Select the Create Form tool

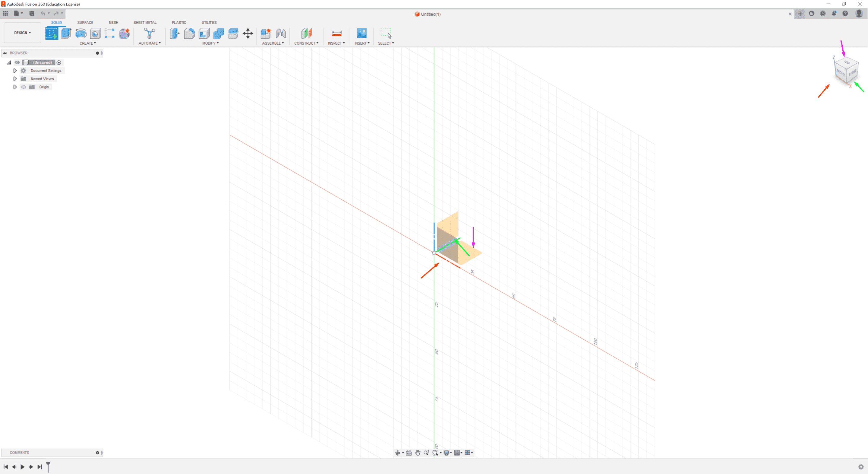(124, 33)
